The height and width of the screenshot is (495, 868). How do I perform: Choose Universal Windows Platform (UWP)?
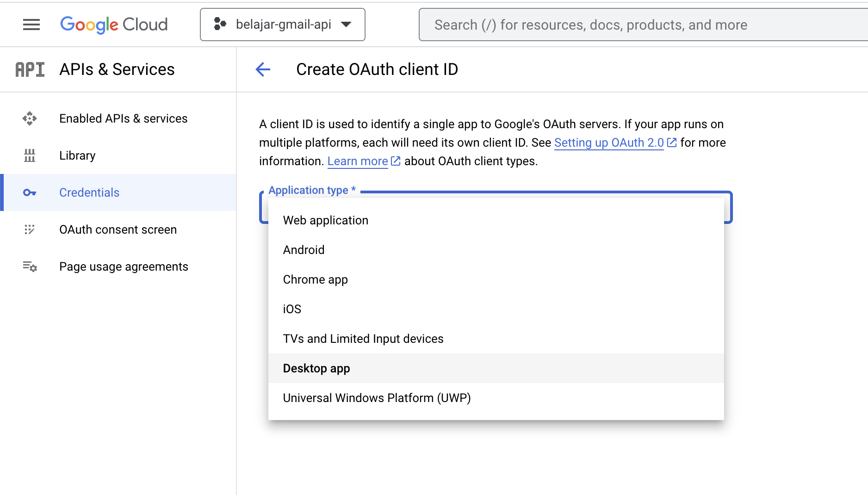[496, 398]
